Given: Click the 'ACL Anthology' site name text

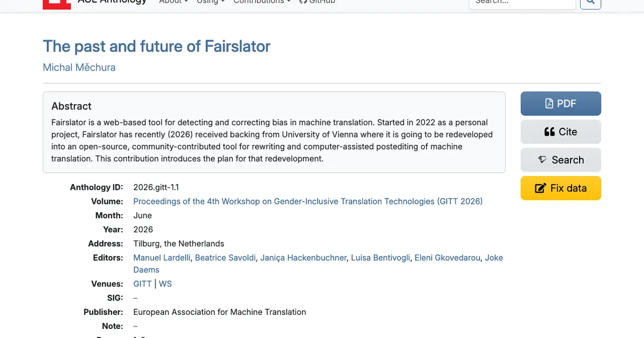Looking at the screenshot, I should (x=112, y=2).
